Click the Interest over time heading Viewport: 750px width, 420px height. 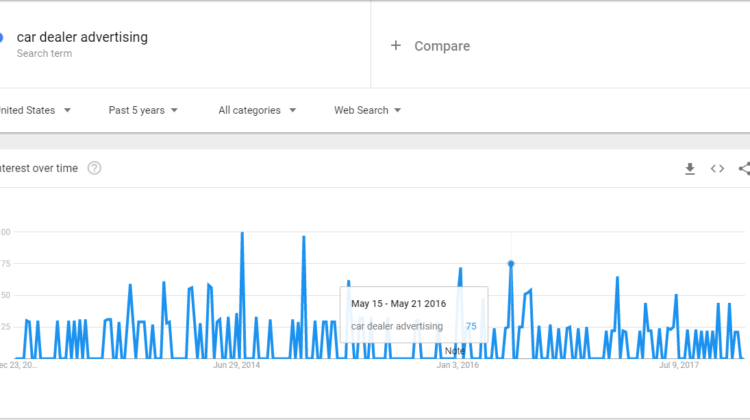[38, 168]
